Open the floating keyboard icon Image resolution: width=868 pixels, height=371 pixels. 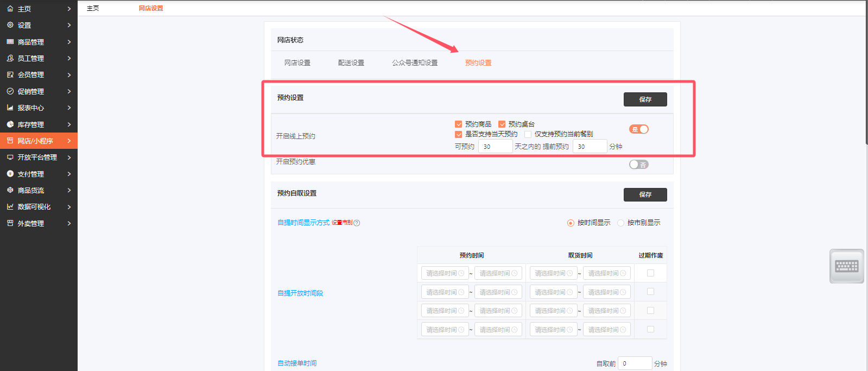pos(846,266)
